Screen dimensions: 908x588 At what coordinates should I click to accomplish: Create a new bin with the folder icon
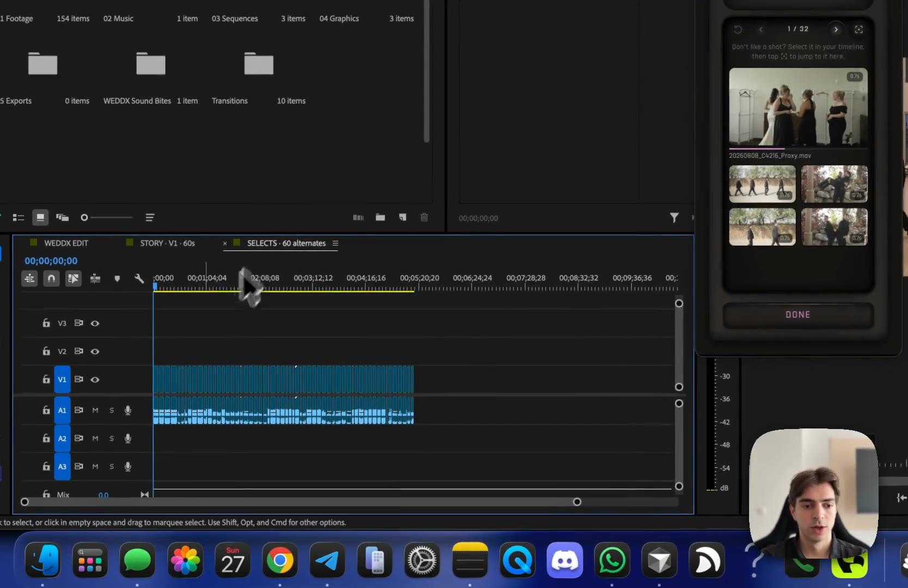point(381,218)
